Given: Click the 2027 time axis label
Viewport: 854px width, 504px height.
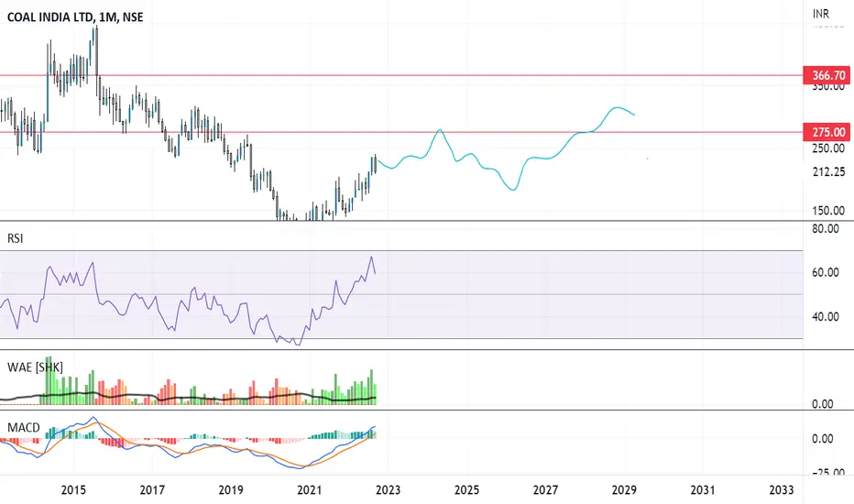Looking at the screenshot, I should click(x=545, y=490).
